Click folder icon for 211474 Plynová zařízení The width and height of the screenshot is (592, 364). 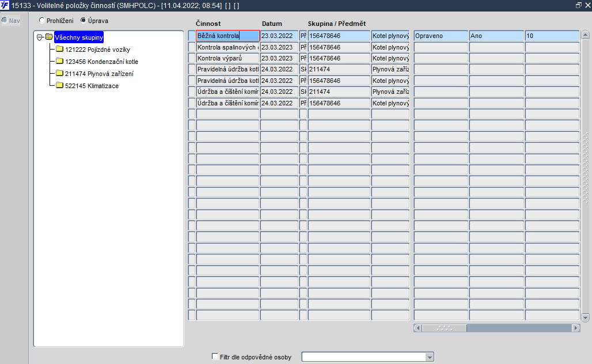coord(60,73)
